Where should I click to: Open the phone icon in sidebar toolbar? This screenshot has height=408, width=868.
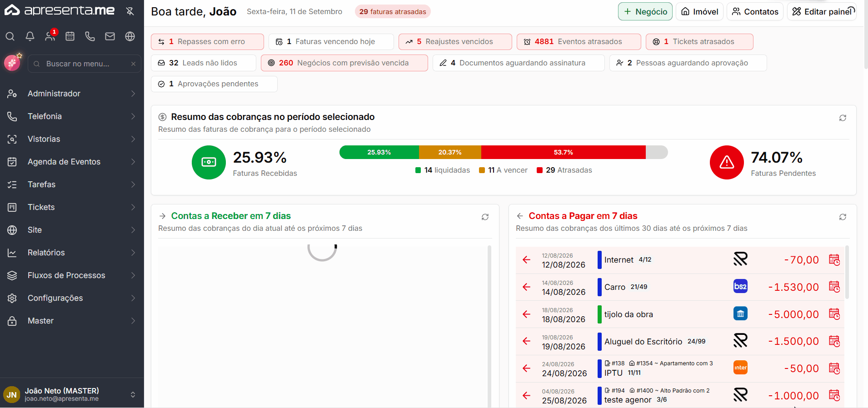pos(90,36)
